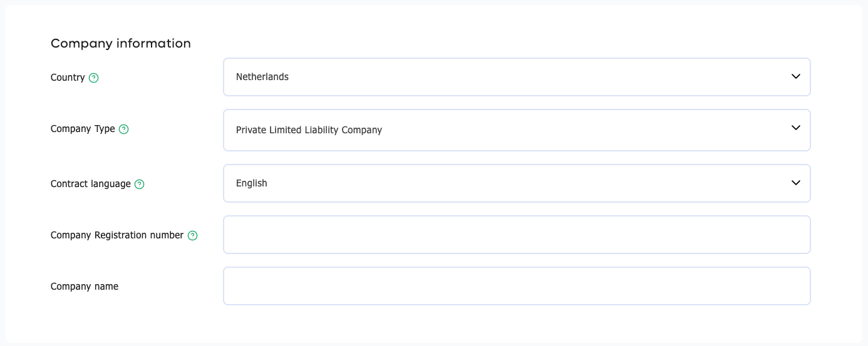Open Company Registration number help icon
The width and height of the screenshot is (868, 346).
point(193,236)
